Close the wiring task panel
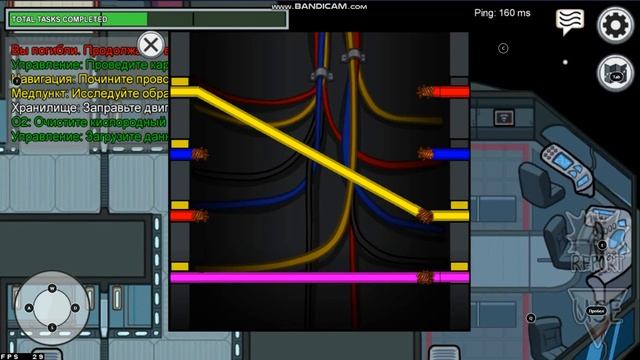The width and height of the screenshot is (640, 360). [x=151, y=44]
